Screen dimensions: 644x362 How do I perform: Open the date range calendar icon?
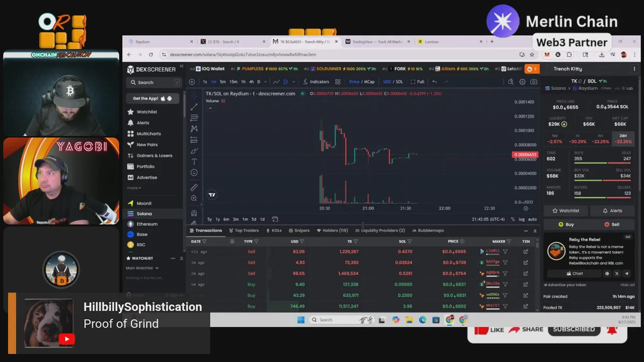point(275,219)
